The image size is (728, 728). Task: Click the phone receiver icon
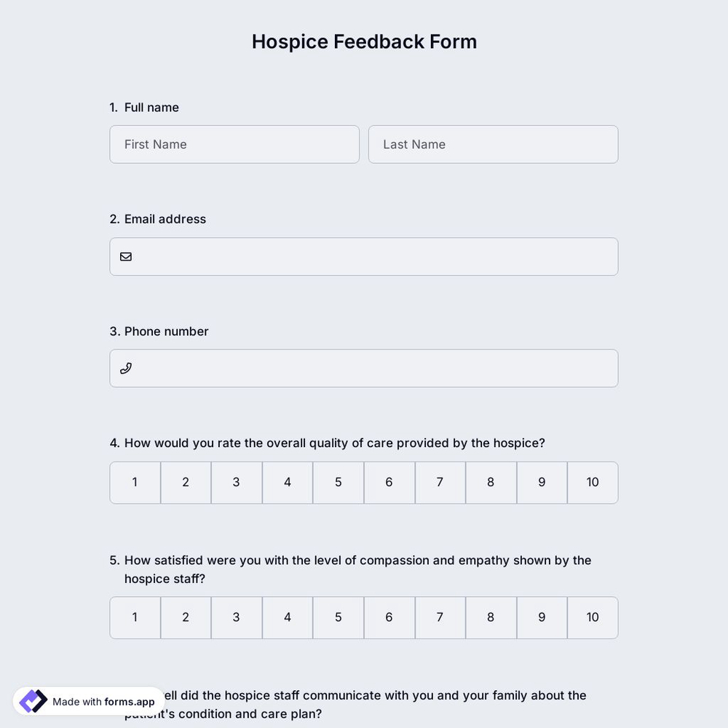tap(126, 368)
